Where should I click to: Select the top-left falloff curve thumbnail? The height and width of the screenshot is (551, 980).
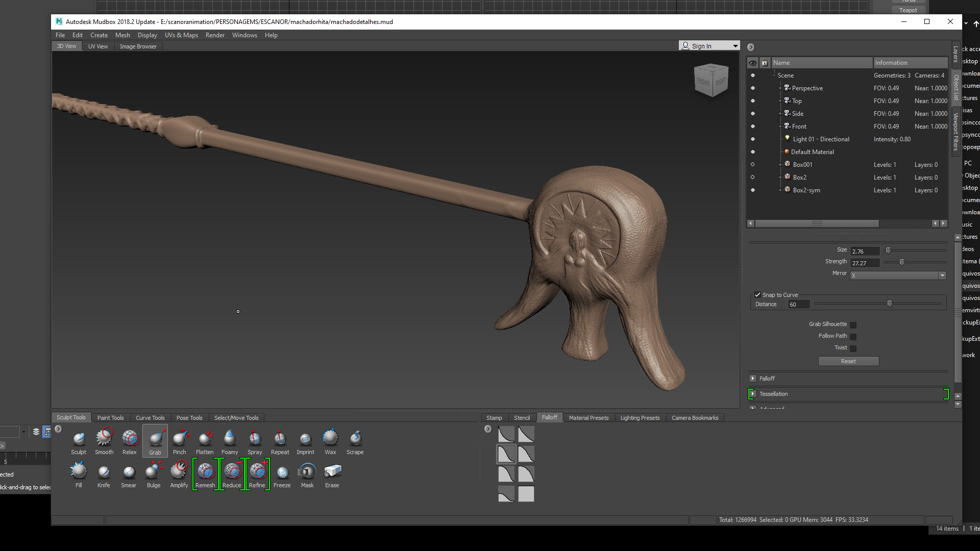coord(506,434)
